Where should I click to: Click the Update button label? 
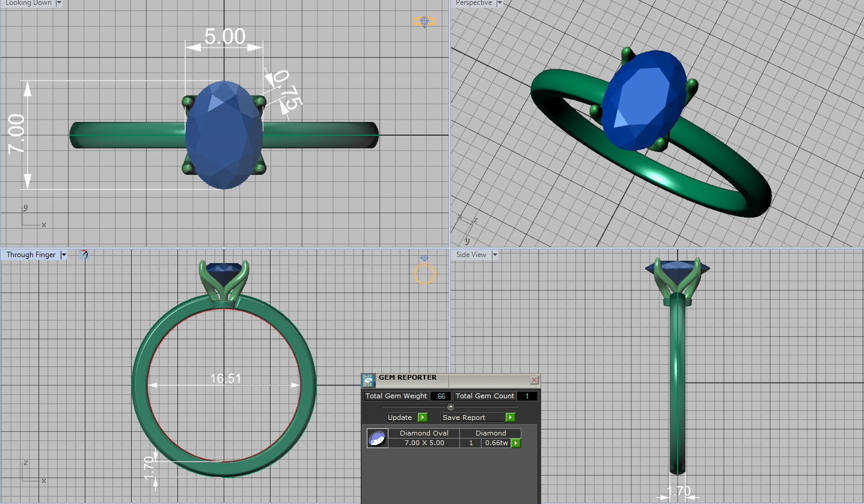pos(400,417)
